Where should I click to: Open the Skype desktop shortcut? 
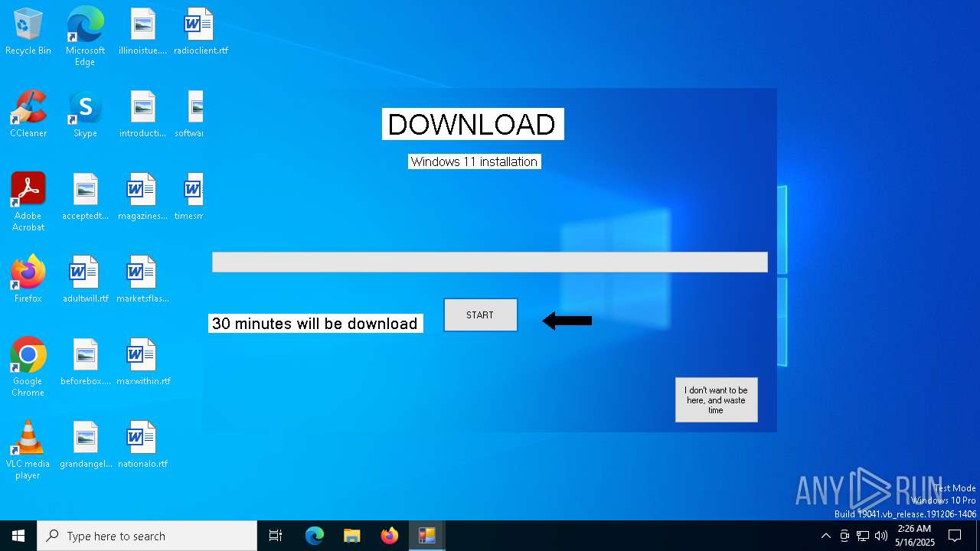tap(85, 115)
